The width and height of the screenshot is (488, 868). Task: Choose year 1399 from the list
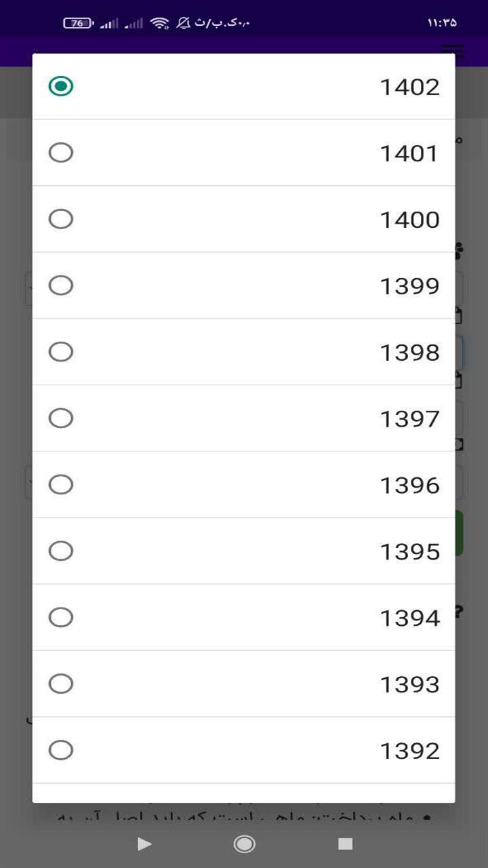[x=244, y=285]
